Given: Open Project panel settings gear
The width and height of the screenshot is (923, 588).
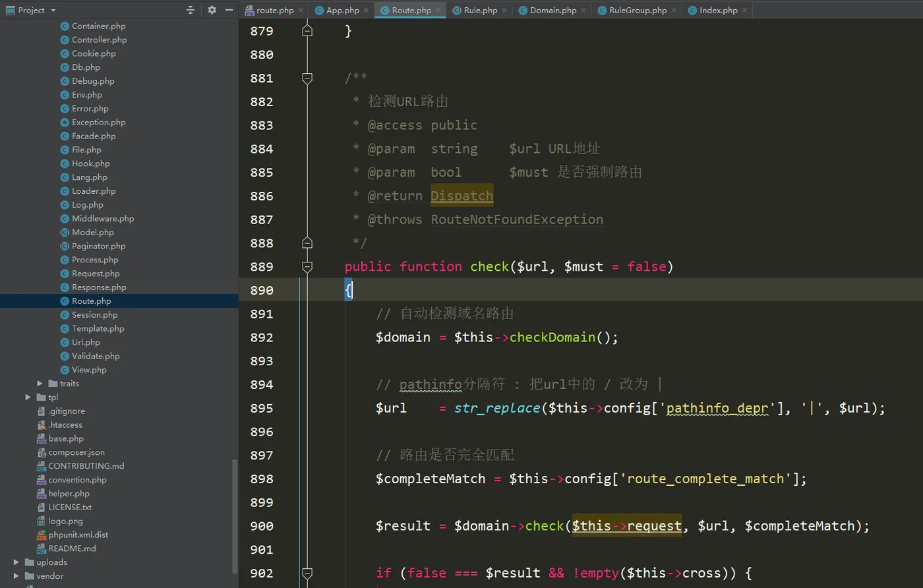Looking at the screenshot, I should (212, 10).
